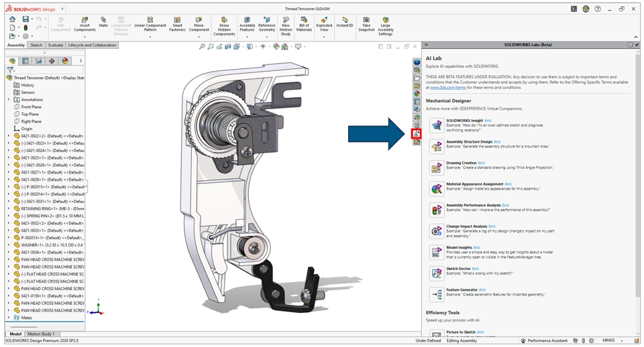Open the save dropdown arrow
The width and height of the screenshot is (644, 347).
(32, 19)
